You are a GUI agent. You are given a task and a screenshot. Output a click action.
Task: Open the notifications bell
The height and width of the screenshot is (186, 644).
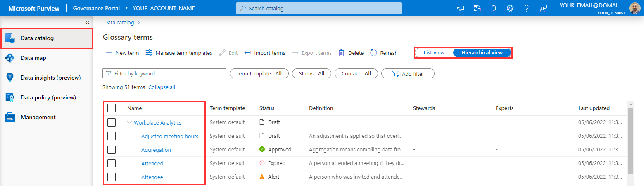point(494,8)
